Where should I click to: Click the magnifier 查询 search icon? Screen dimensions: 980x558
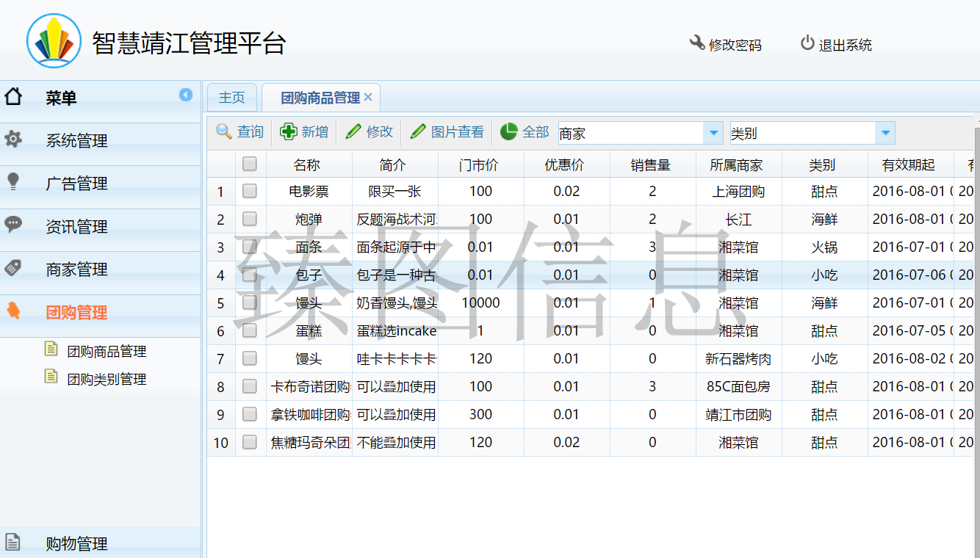[224, 131]
